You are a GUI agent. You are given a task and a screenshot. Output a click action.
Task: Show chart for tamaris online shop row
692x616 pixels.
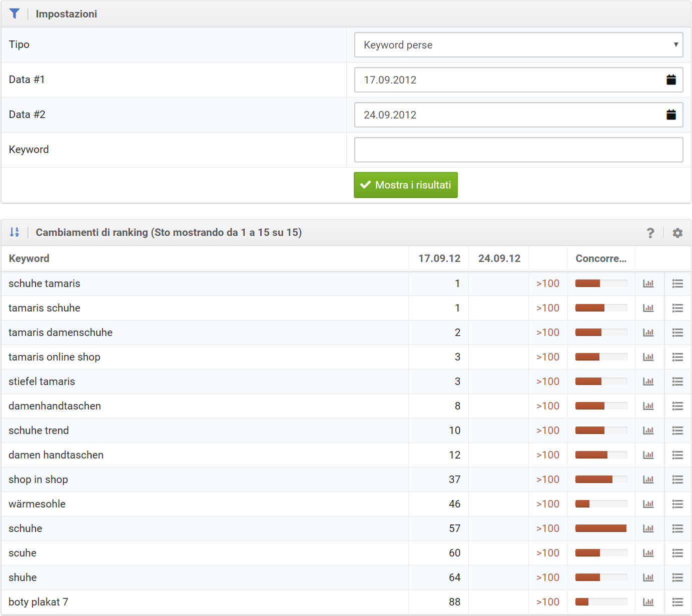648,357
